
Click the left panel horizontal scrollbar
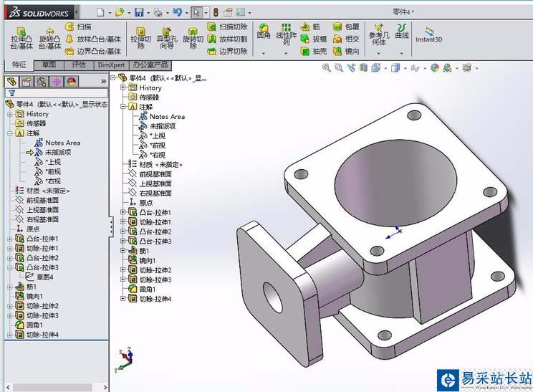[x=53, y=387]
